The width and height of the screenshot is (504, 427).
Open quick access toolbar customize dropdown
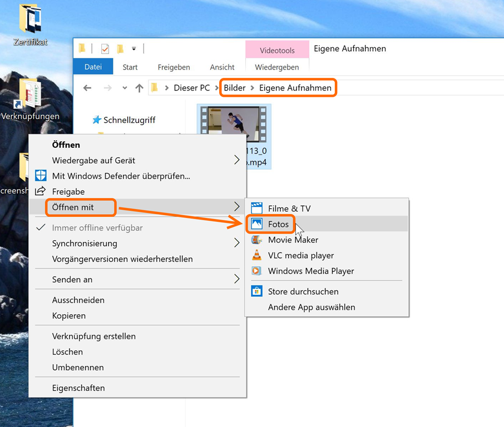(134, 49)
